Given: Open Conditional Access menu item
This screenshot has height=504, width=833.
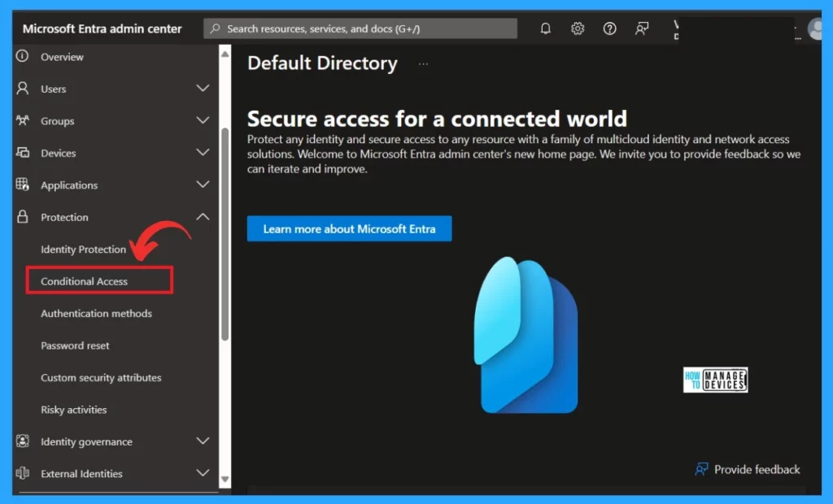Looking at the screenshot, I should tap(84, 281).
